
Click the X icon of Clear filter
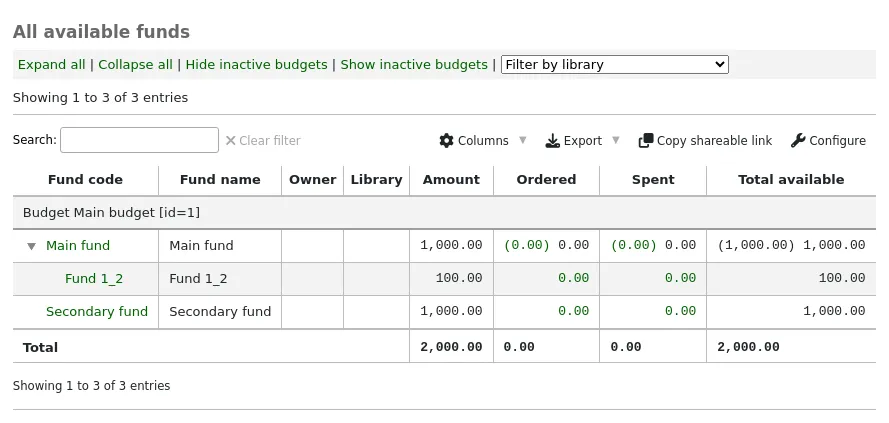[230, 141]
